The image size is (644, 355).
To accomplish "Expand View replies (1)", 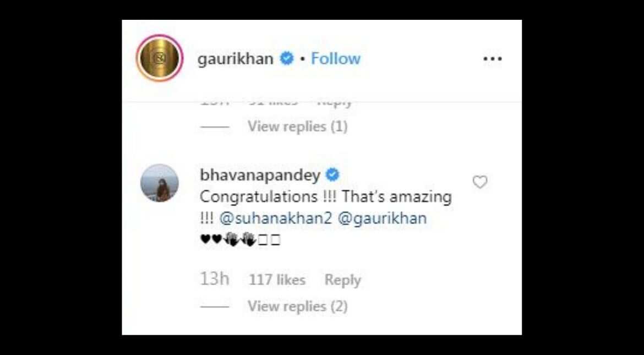I will click(298, 127).
